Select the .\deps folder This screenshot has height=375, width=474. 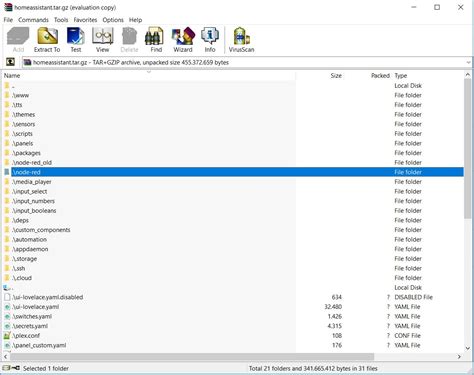20,220
